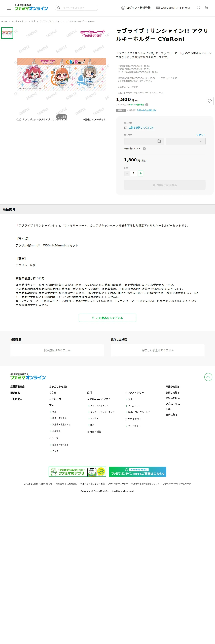Open うなぎ category link

point(53,393)
